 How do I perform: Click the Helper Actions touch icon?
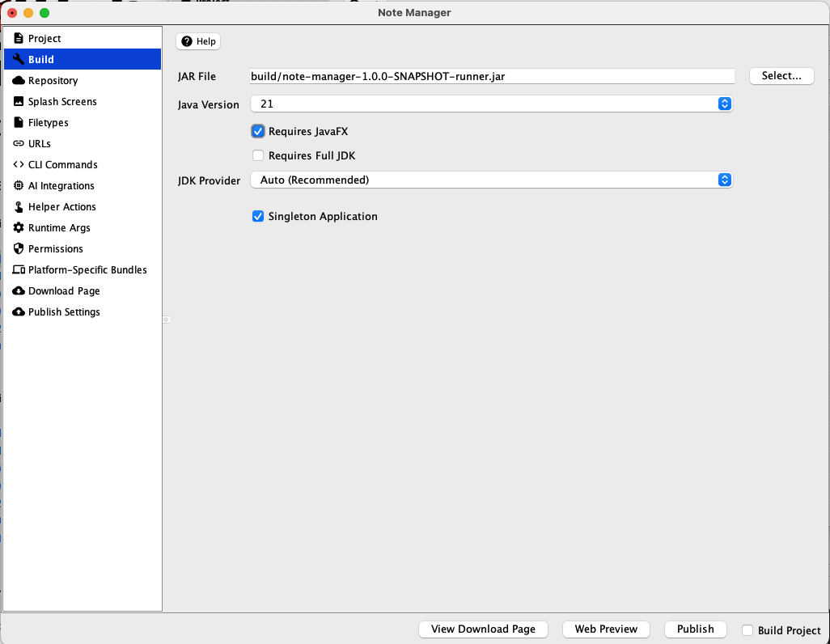pos(19,206)
